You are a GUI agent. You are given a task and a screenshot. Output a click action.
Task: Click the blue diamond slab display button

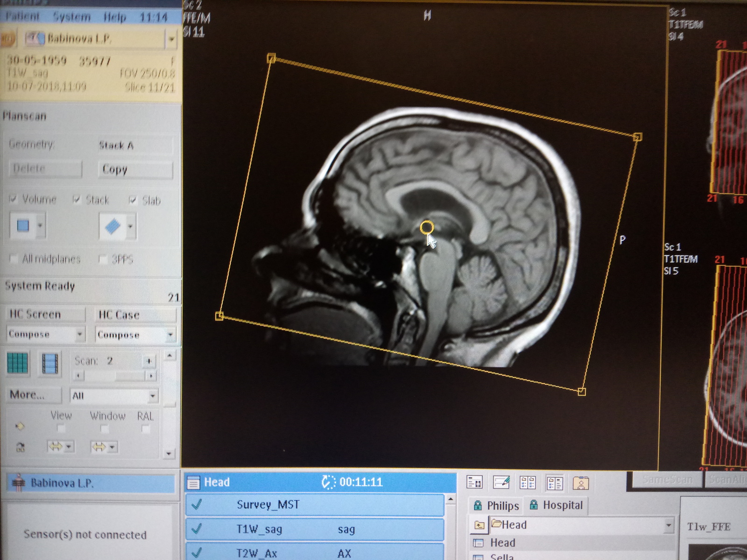113,227
